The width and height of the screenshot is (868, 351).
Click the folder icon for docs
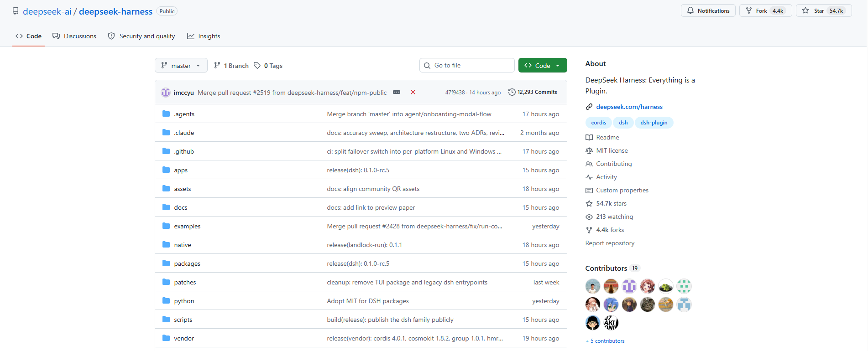point(166,207)
